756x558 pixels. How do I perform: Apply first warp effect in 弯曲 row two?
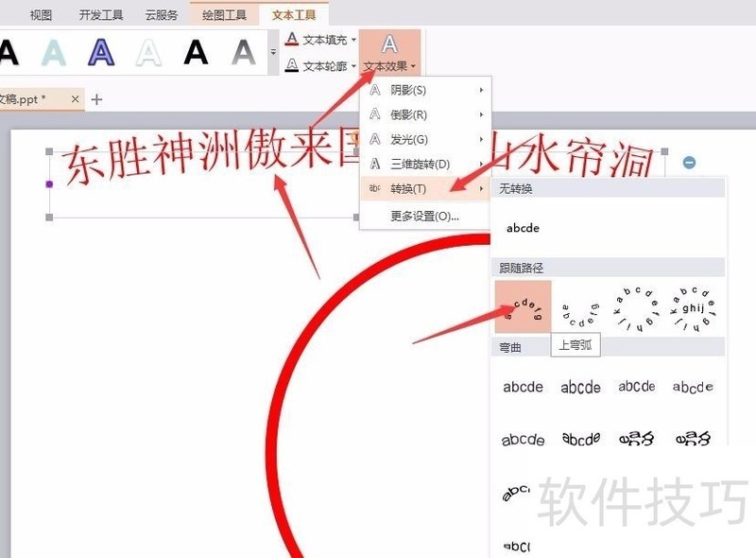tap(524, 439)
